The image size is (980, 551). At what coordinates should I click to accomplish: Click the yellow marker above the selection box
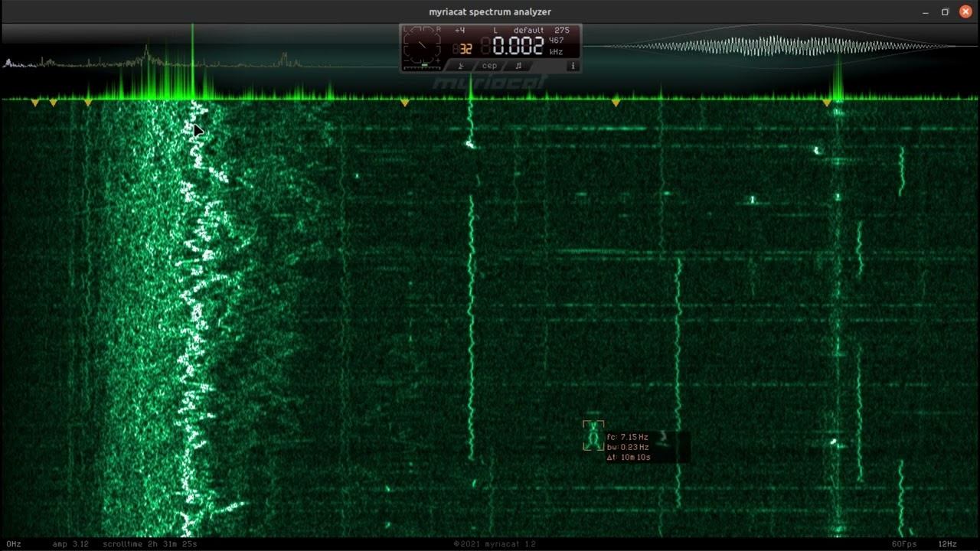tap(616, 103)
